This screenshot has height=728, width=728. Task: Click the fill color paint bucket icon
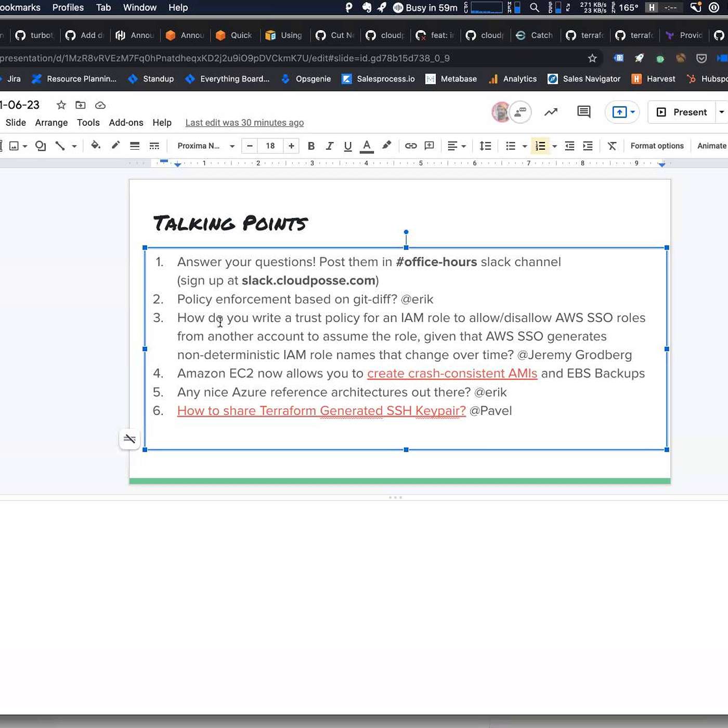(x=95, y=146)
